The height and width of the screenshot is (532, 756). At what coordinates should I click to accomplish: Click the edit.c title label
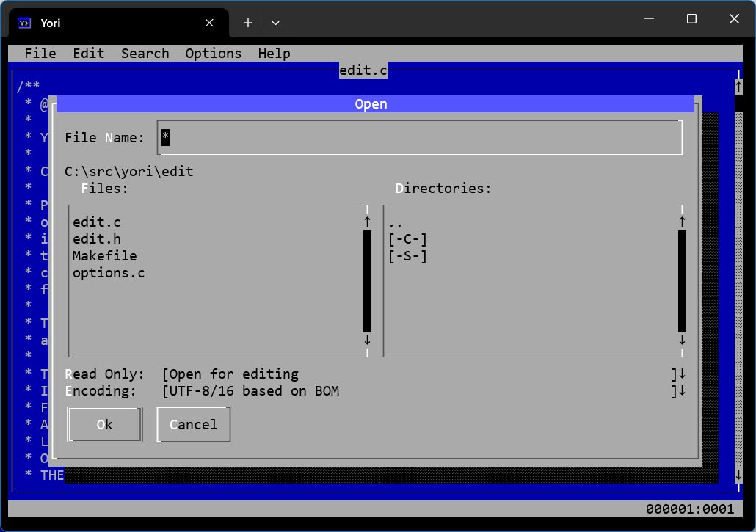click(363, 70)
